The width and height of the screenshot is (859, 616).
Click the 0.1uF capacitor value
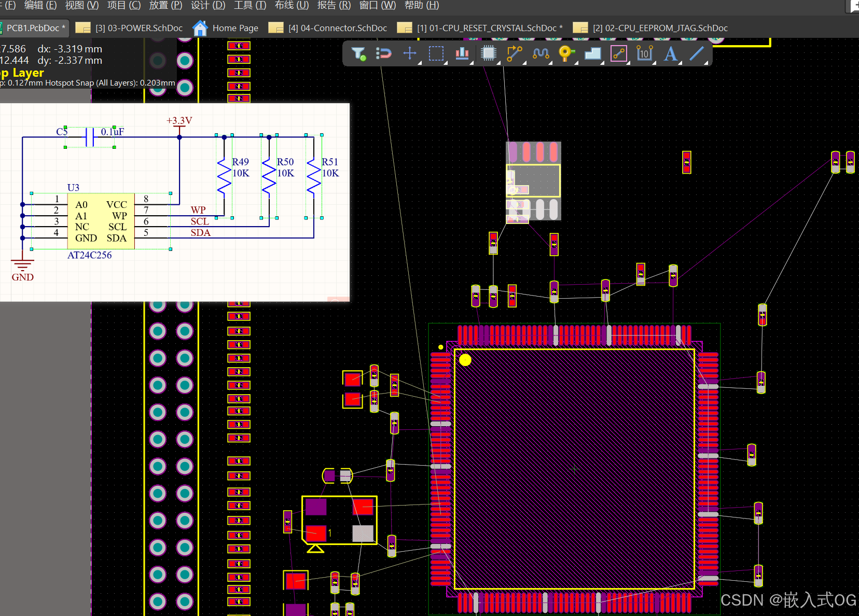[x=113, y=132]
